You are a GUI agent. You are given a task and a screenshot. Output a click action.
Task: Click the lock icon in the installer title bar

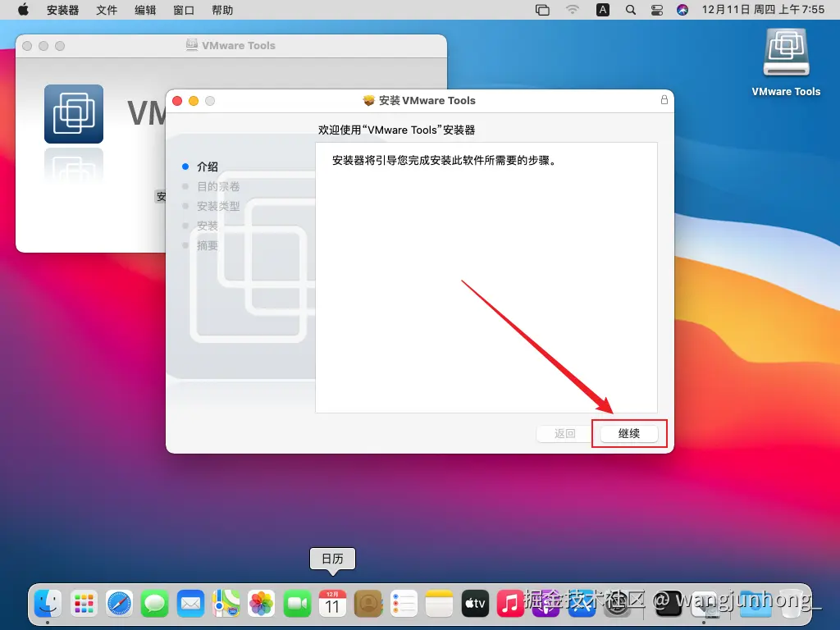click(664, 100)
